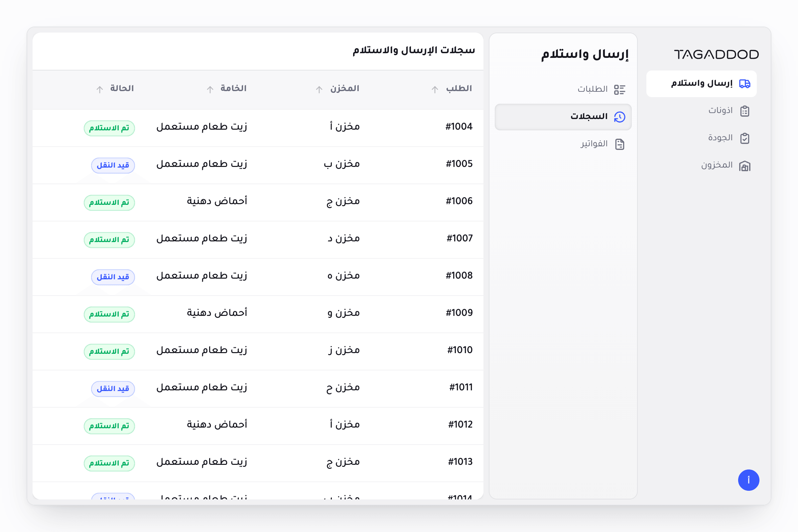This screenshot has width=798, height=532.
Task: Click قيد النقل badge in row #1008
Action: coord(113,277)
